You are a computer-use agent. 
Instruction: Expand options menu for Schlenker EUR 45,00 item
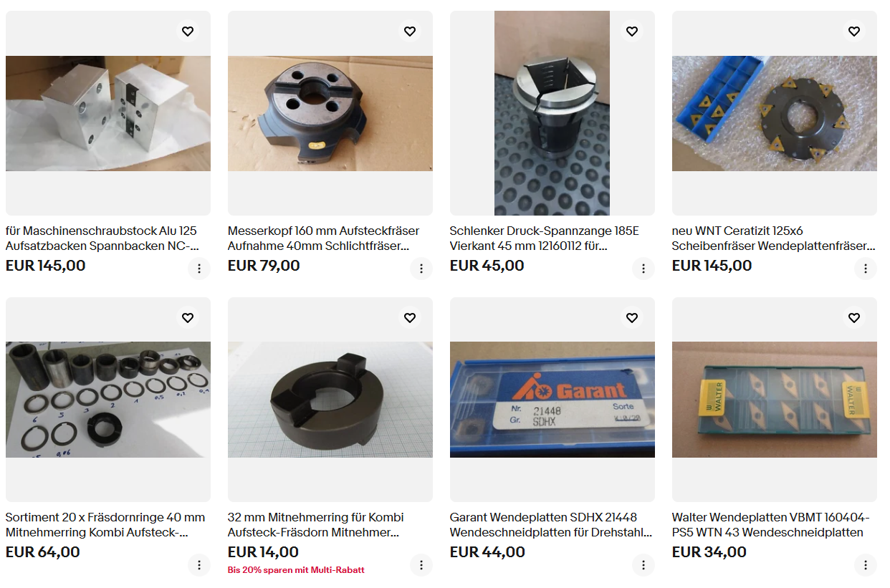[x=643, y=269]
